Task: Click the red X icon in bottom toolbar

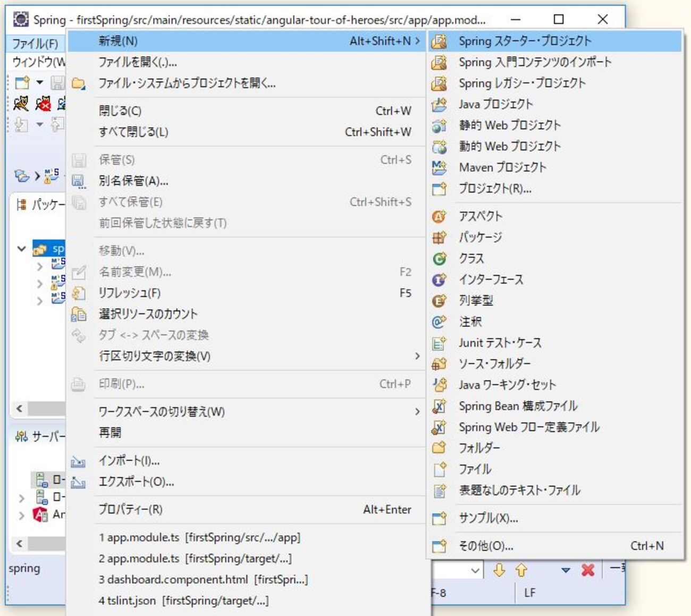Action: [x=588, y=570]
